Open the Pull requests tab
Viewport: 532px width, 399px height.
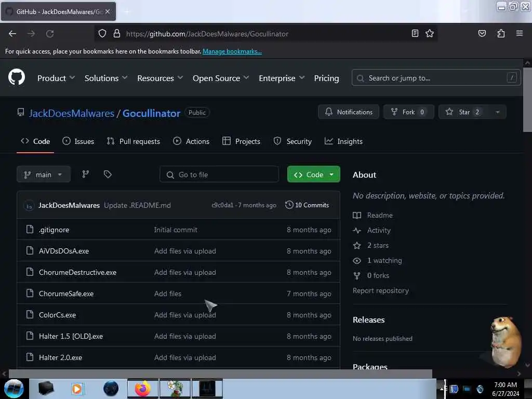[x=134, y=141]
